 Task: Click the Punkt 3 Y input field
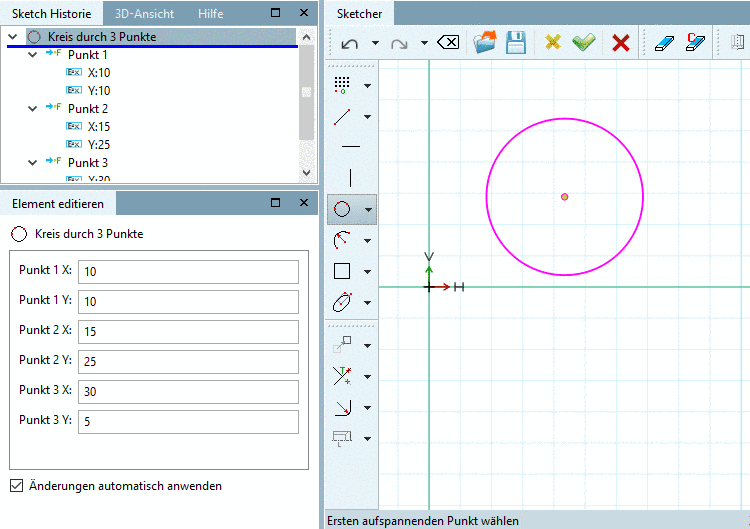click(x=188, y=421)
